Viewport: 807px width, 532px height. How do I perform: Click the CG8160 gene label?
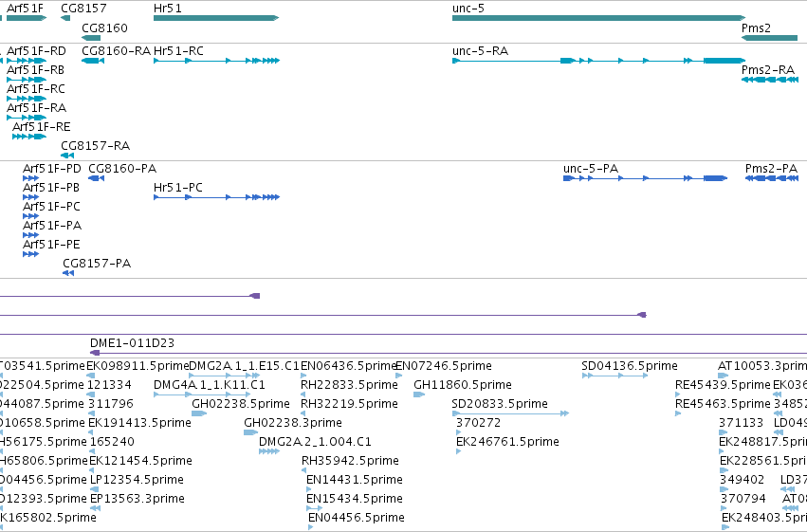pos(104,28)
